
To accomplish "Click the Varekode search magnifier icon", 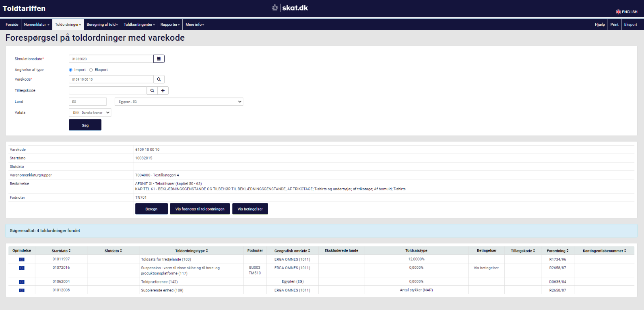I will (x=159, y=79).
